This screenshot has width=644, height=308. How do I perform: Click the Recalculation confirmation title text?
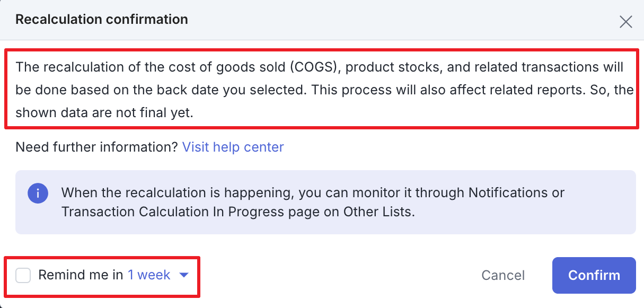[x=102, y=20]
